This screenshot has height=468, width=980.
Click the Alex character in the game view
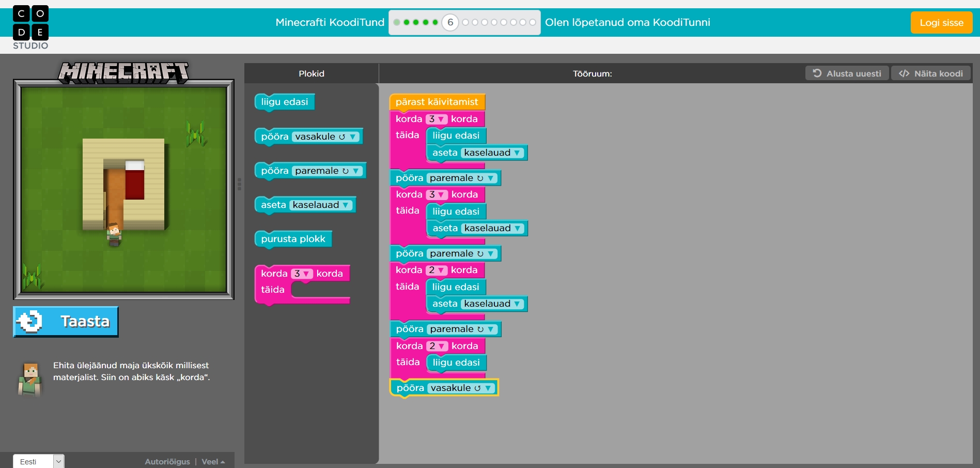tap(114, 235)
